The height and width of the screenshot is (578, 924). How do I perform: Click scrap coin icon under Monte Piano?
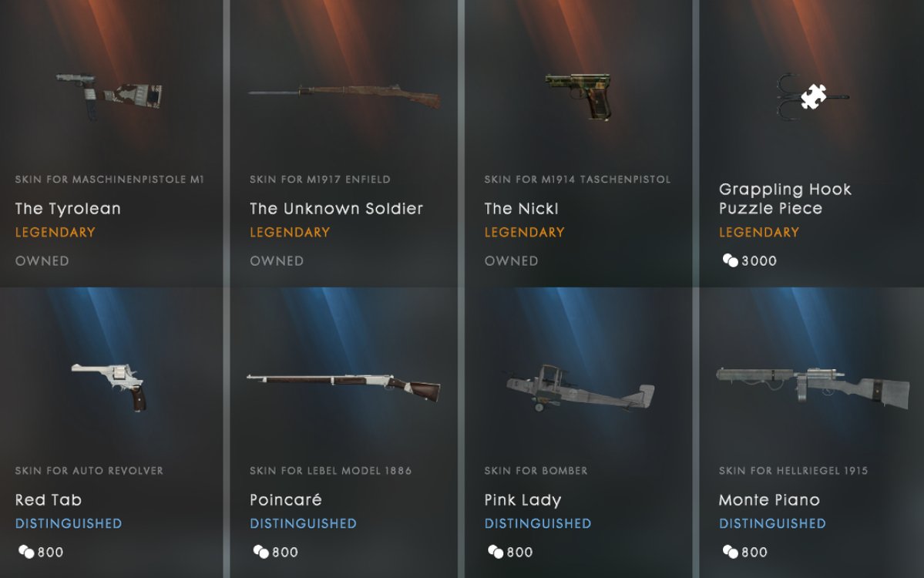point(730,552)
